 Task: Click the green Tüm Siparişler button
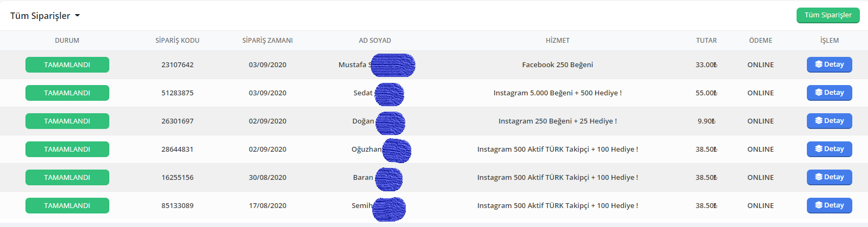tap(828, 15)
